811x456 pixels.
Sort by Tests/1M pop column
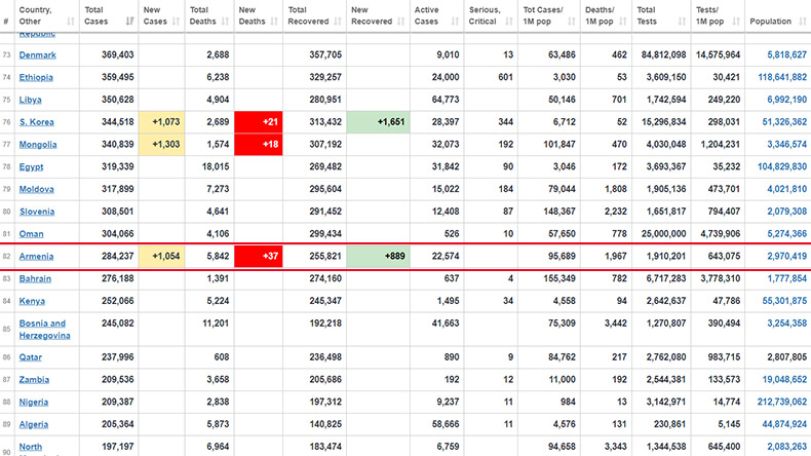717,16
